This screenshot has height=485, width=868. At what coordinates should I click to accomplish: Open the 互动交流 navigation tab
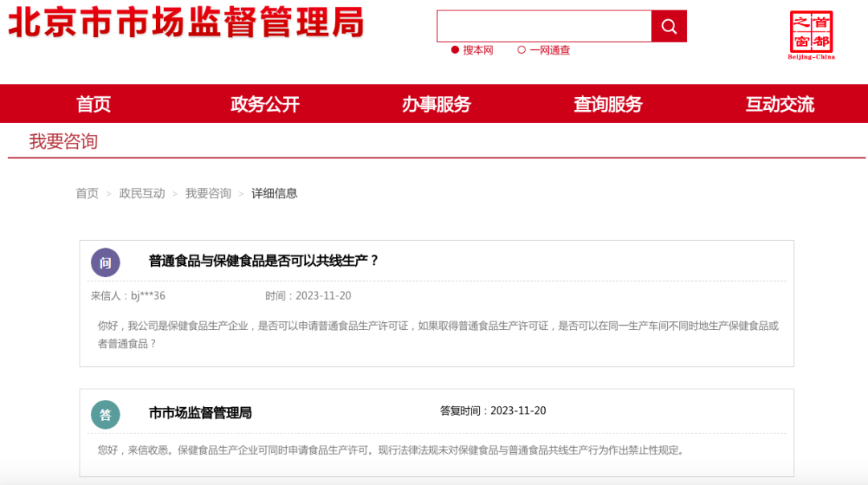[x=780, y=104]
